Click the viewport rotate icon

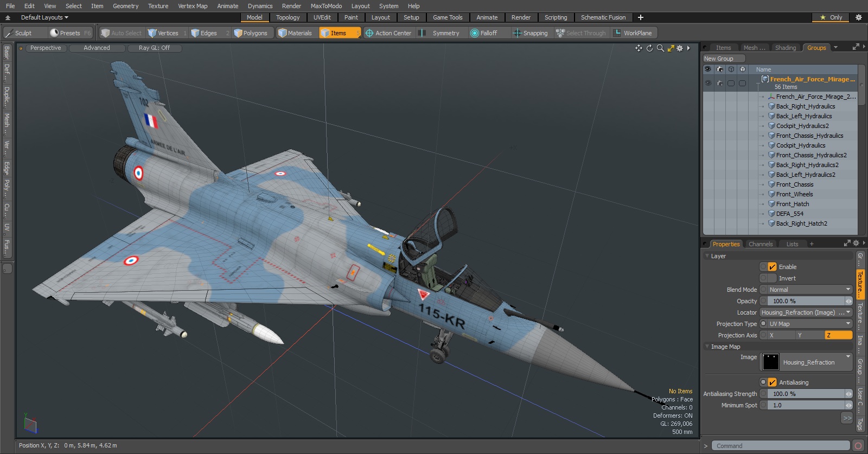(x=649, y=48)
